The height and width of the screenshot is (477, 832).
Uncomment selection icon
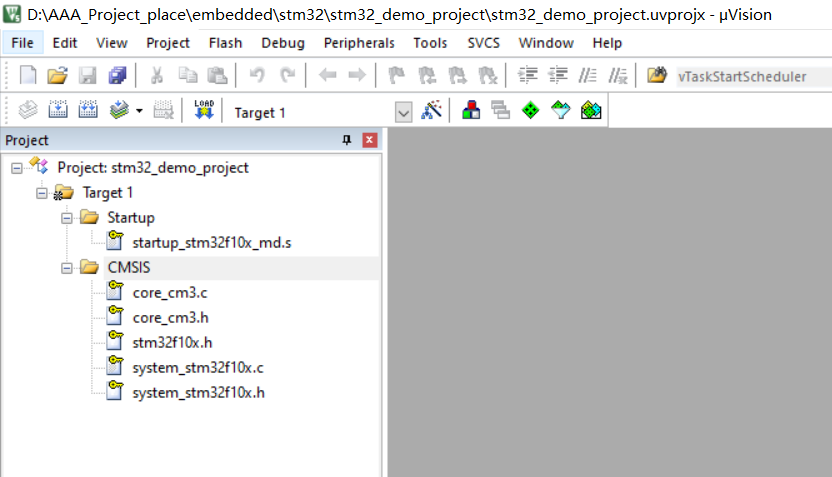pyautogui.click(x=618, y=75)
